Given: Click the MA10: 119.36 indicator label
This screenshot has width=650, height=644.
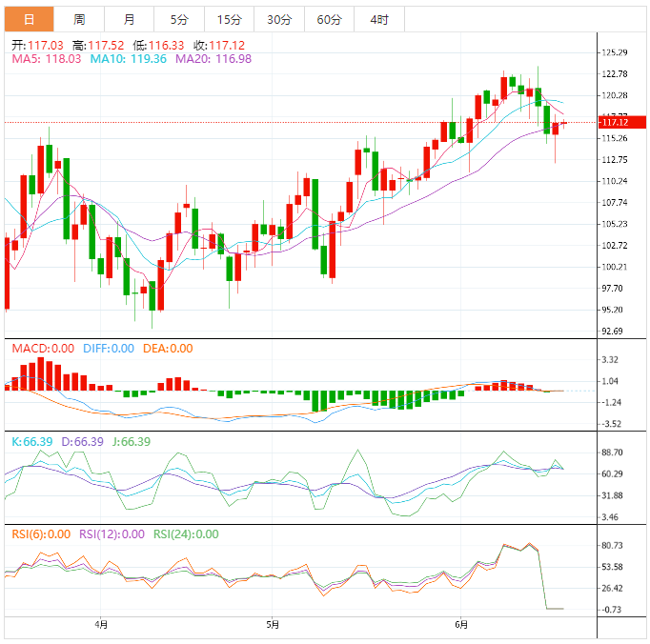Looking at the screenshot, I should tap(128, 59).
